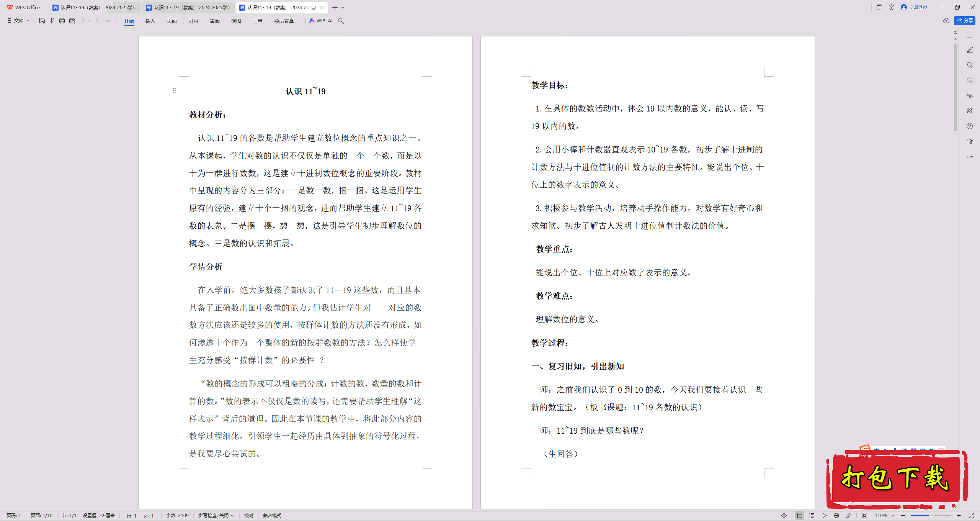980x521 pixels.
Task: Switch to first document tab 认识11~19
Action: pyautogui.click(x=95, y=8)
